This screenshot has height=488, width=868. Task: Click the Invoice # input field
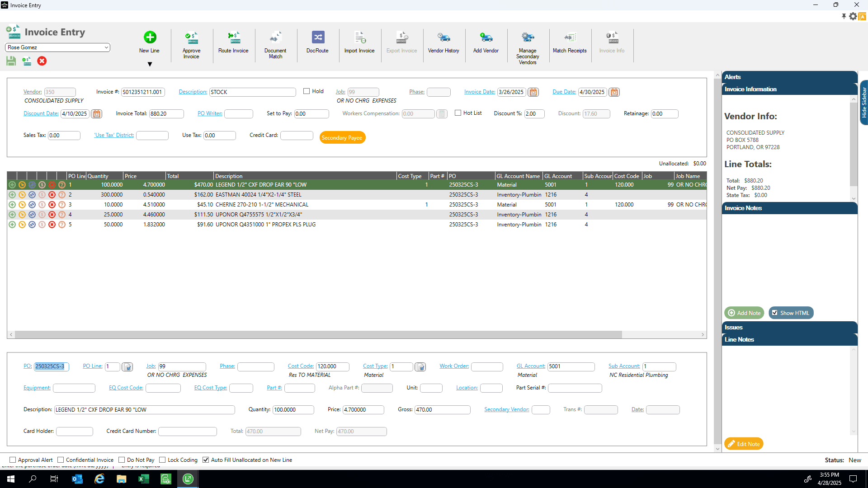point(143,92)
